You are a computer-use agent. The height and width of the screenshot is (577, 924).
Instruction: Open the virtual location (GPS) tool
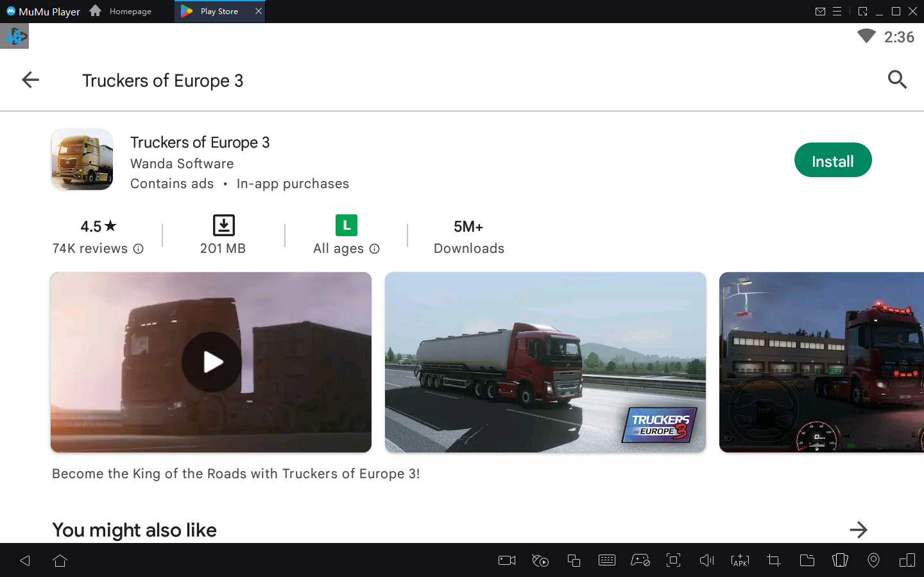click(873, 560)
